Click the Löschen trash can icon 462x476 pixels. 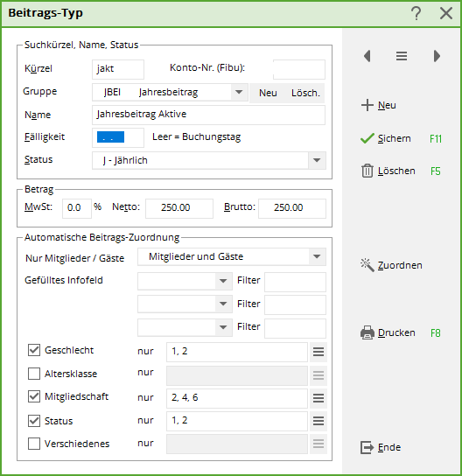click(x=367, y=171)
